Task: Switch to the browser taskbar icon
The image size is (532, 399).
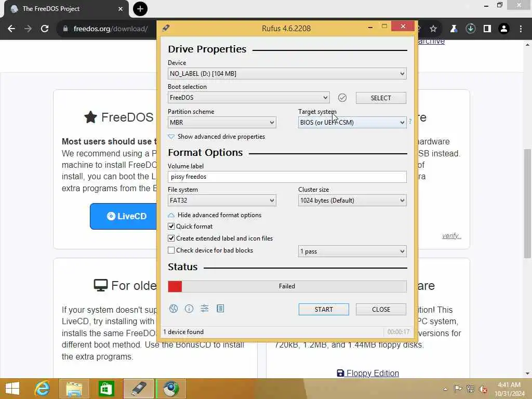Action: tap(170, 389)
